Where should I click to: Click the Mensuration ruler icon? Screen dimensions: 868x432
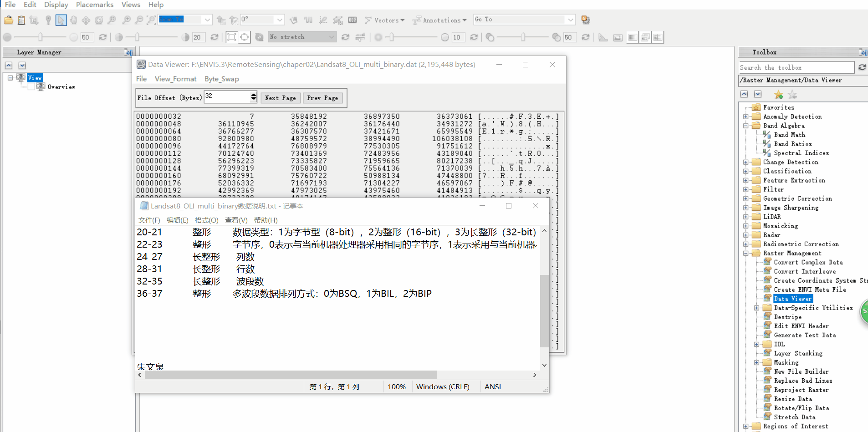point(603,37)
